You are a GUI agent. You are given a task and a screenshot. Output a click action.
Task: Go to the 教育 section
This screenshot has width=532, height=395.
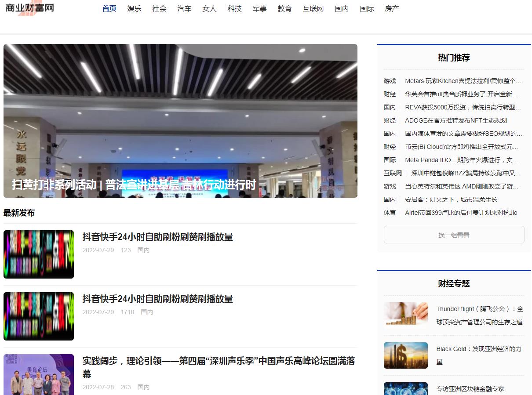point(285,9)
